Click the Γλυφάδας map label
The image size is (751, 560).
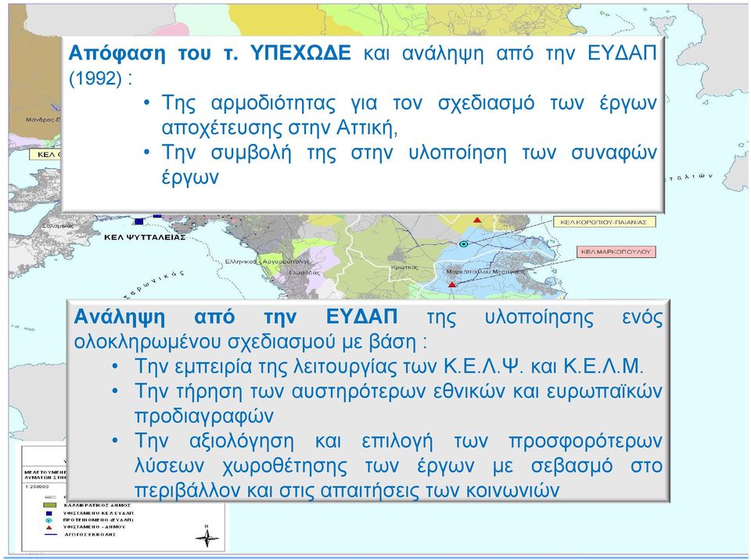[304, 273]
